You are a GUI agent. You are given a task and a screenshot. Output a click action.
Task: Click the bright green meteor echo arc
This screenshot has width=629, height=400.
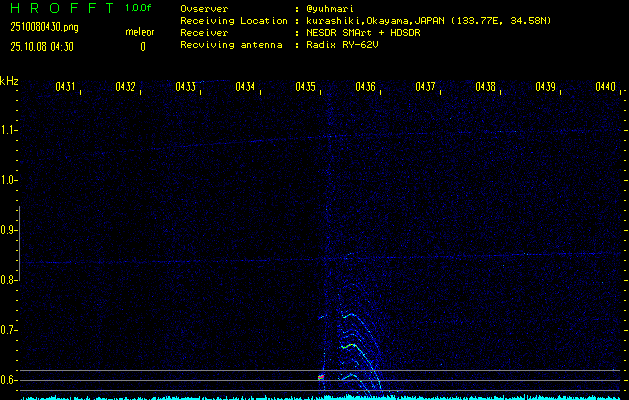point(350,346)
